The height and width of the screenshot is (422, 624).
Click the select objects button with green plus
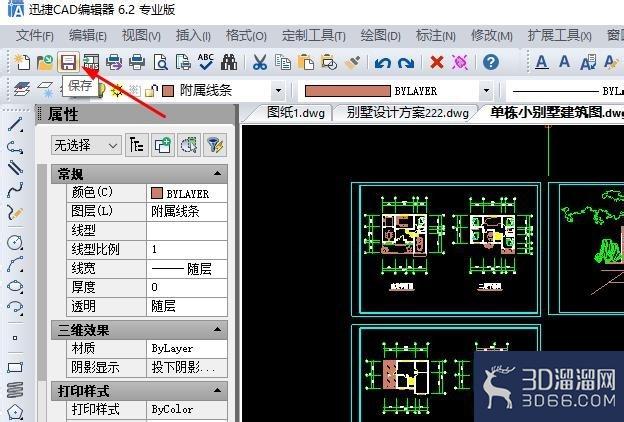click(162, 145)
